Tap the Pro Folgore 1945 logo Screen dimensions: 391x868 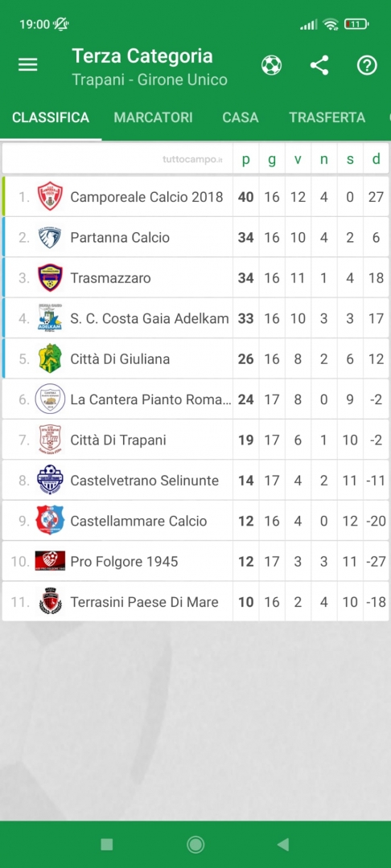(50, 561)
